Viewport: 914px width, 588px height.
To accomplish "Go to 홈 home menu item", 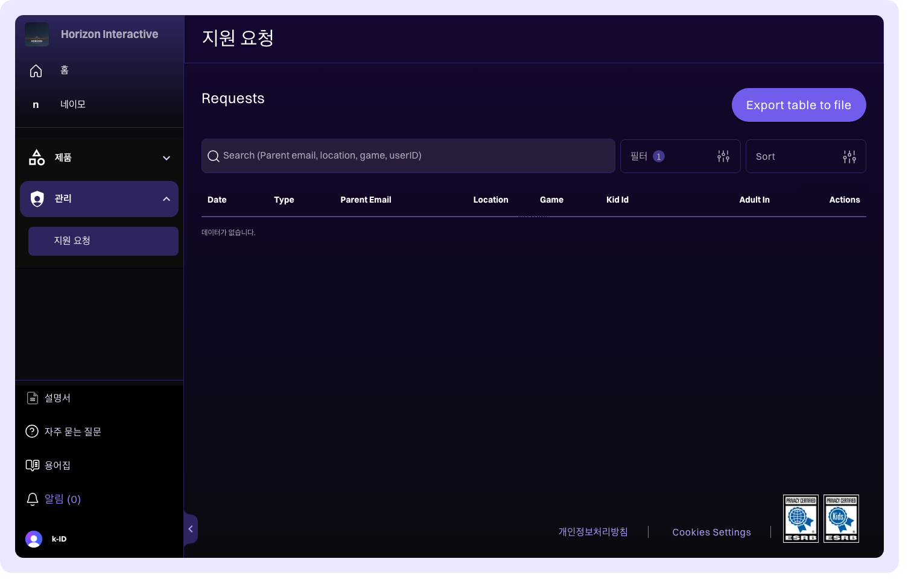I will (65, 71).
